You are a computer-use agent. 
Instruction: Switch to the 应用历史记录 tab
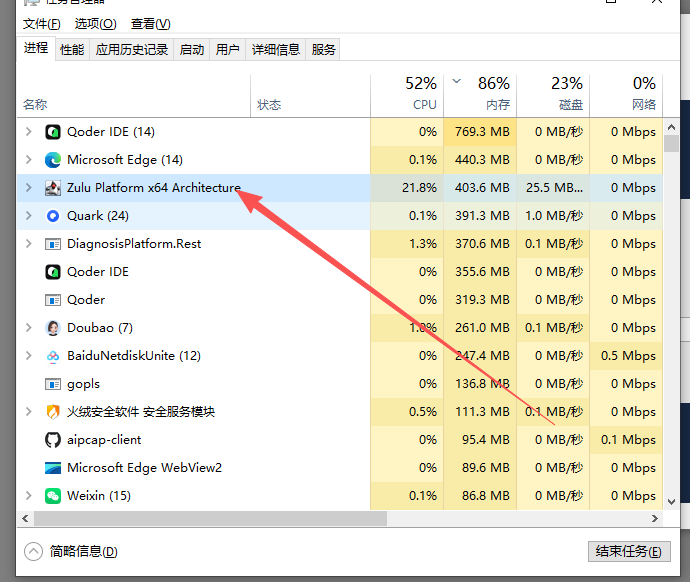coord(132,49)
